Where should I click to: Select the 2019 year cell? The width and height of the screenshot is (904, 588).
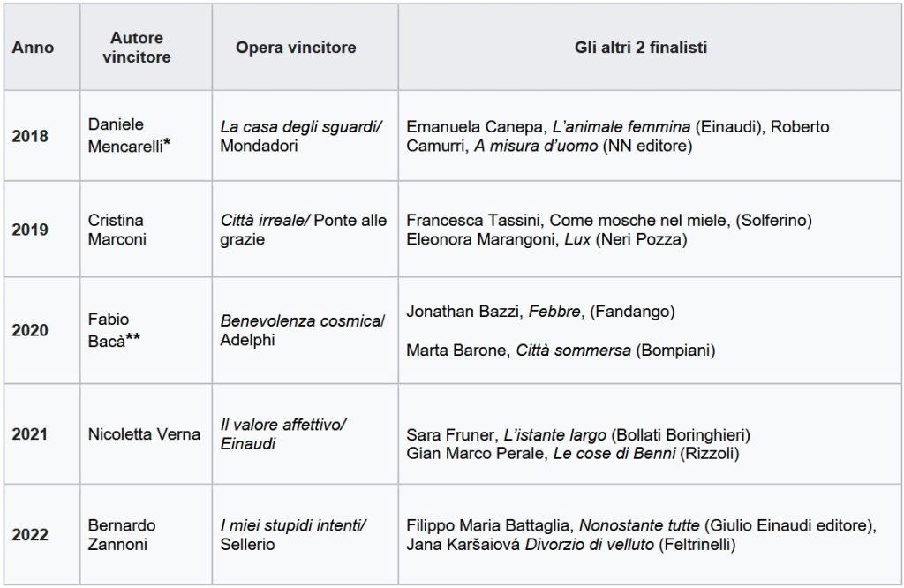pos(30,230)
